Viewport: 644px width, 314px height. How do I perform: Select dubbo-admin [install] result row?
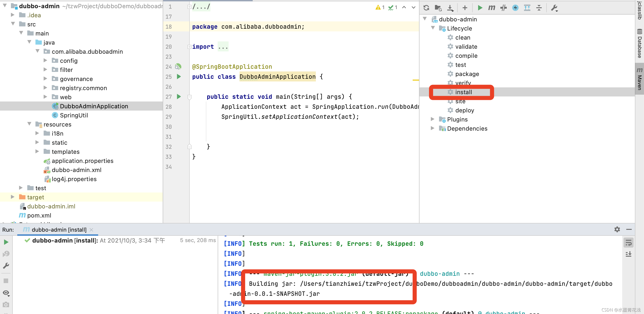pos(120,240)
